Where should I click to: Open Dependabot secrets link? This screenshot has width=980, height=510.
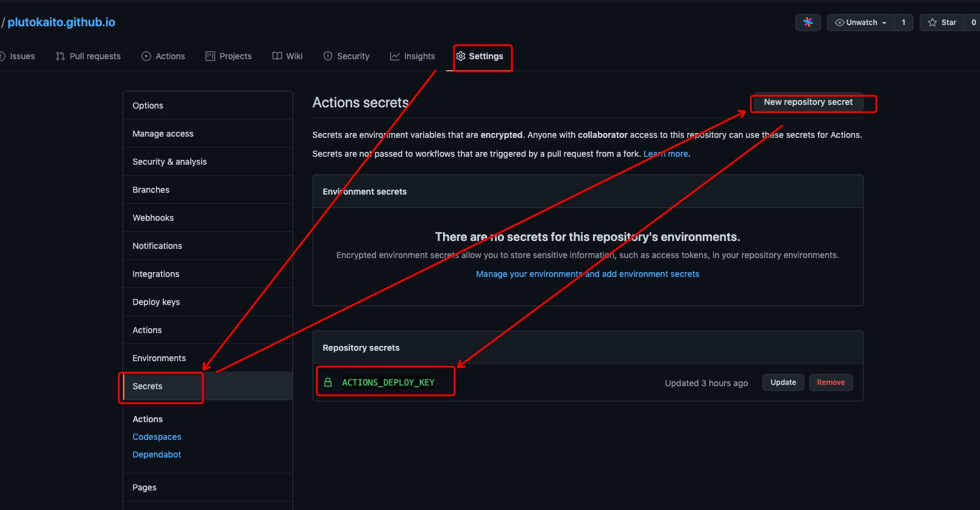157,454
